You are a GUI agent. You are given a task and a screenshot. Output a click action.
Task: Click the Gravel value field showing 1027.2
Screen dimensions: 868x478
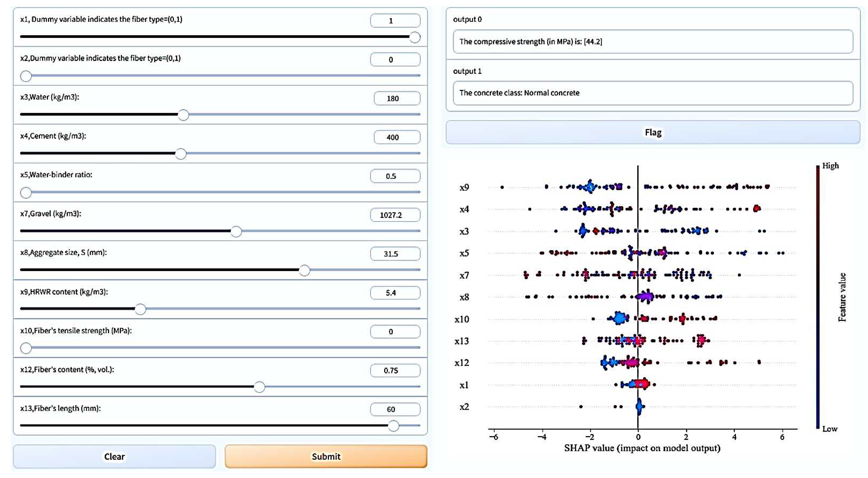click(395, 215)
